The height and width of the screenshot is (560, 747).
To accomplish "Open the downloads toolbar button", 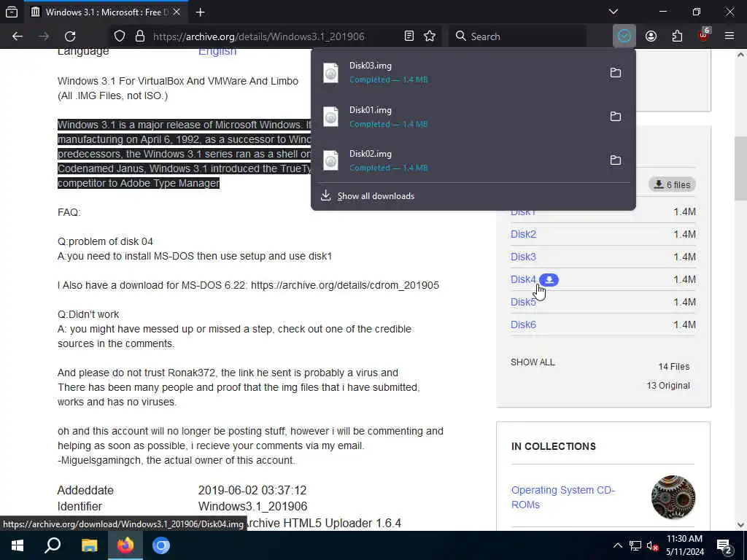I will (624, 36).
